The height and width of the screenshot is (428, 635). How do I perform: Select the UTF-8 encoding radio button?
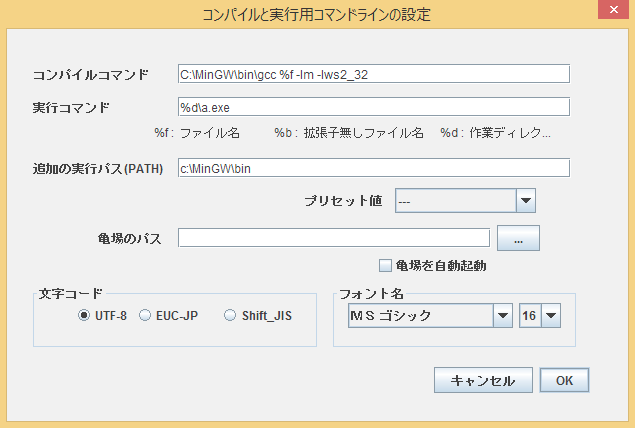85,315
